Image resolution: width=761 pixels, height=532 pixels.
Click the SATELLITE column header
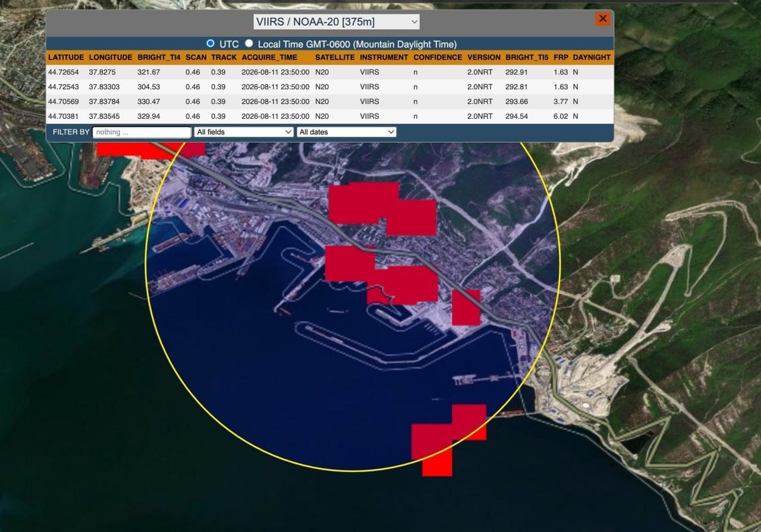335,58
